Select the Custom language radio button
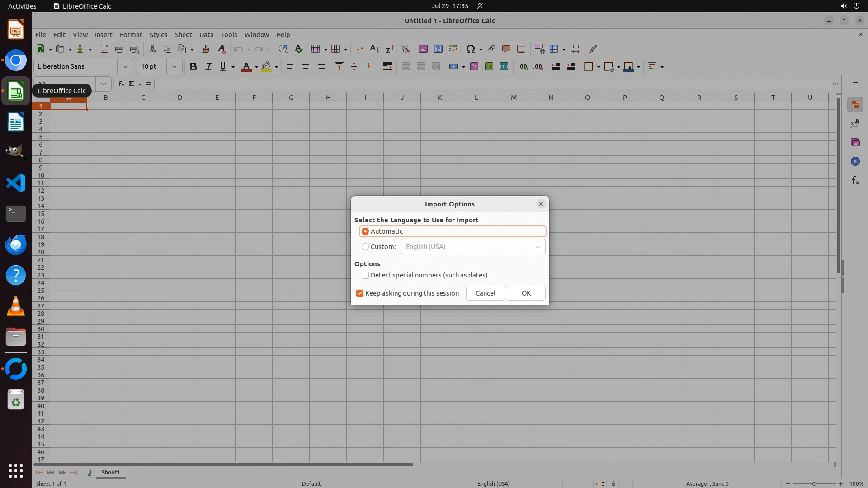The width and height of the screenshot is (868, 488). pyautogui.click(x=365, y=247)
